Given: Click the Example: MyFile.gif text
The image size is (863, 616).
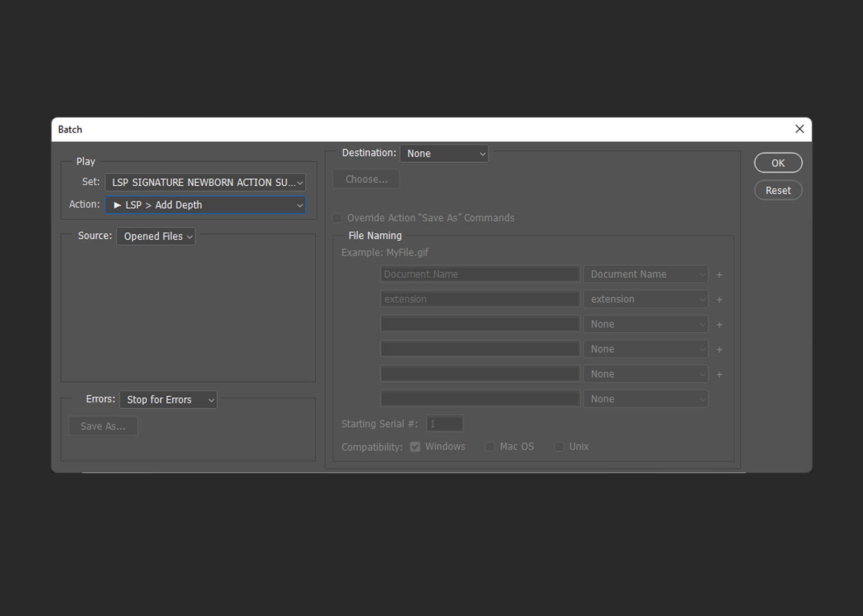Looking at the screenshot, I should click(x=385, y=252).
